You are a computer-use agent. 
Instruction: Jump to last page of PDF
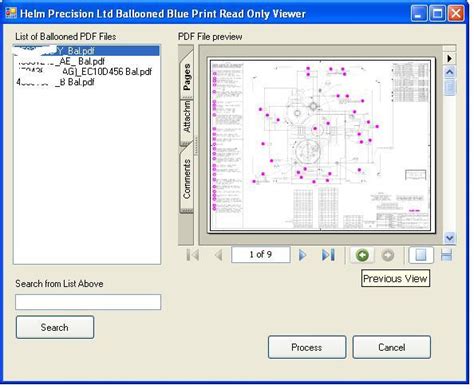click(328, 255)
